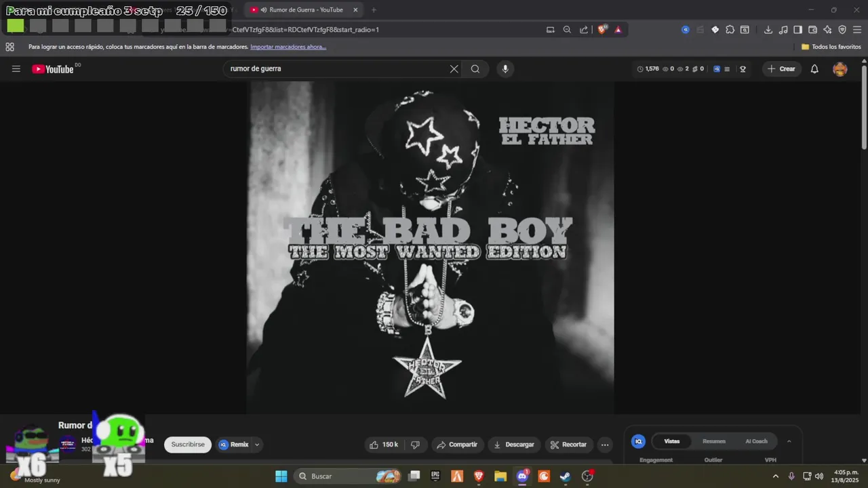The width and height of the screenshot is (868, 488).
Task: Click the Recortar clip button
Action: pos(569,445)
